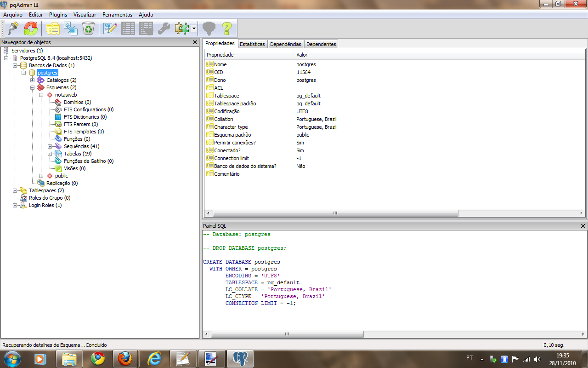588x368 pixels.
Task: Click the view data grid icon
Action: click(128, 29)
